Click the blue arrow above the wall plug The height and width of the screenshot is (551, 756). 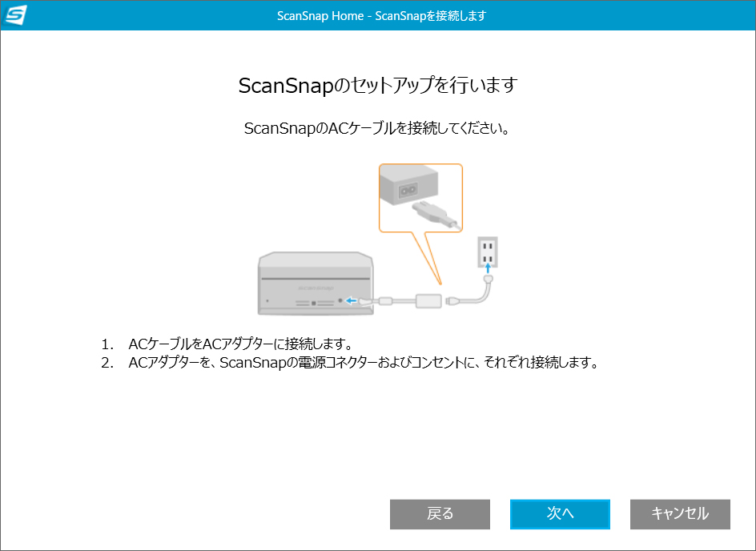click(488, 268)
